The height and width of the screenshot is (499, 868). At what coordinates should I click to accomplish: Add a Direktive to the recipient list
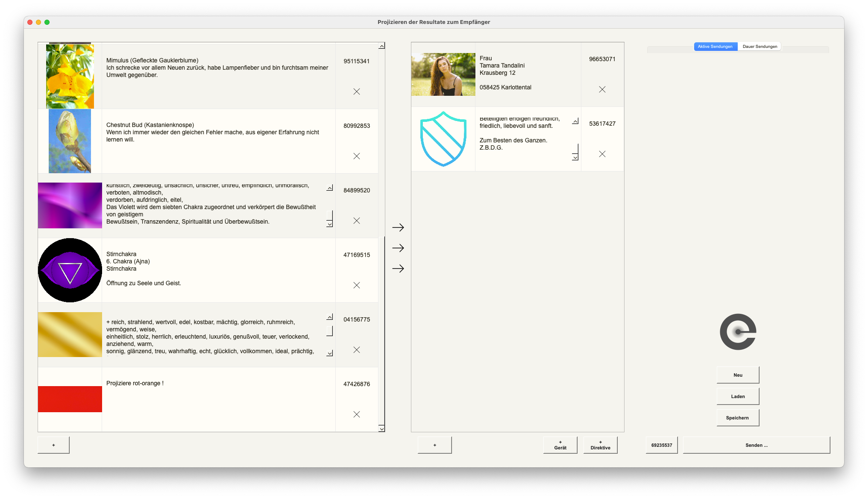[601, 445]
